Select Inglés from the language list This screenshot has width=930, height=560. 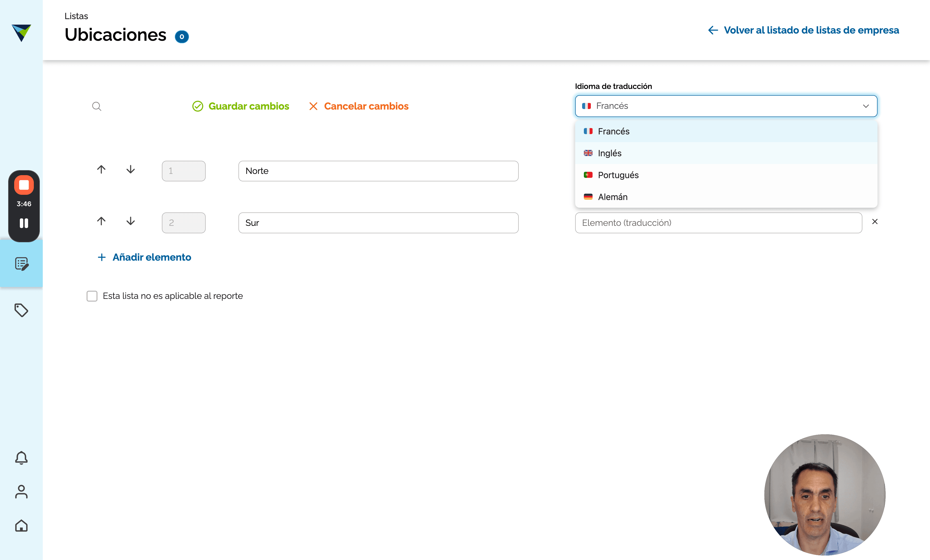tap(726, 153)
